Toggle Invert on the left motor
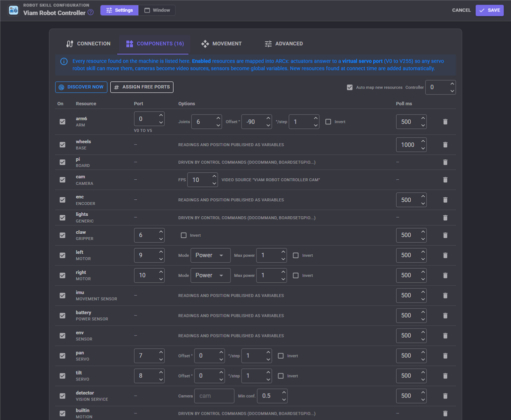 (x=295, y=255)
